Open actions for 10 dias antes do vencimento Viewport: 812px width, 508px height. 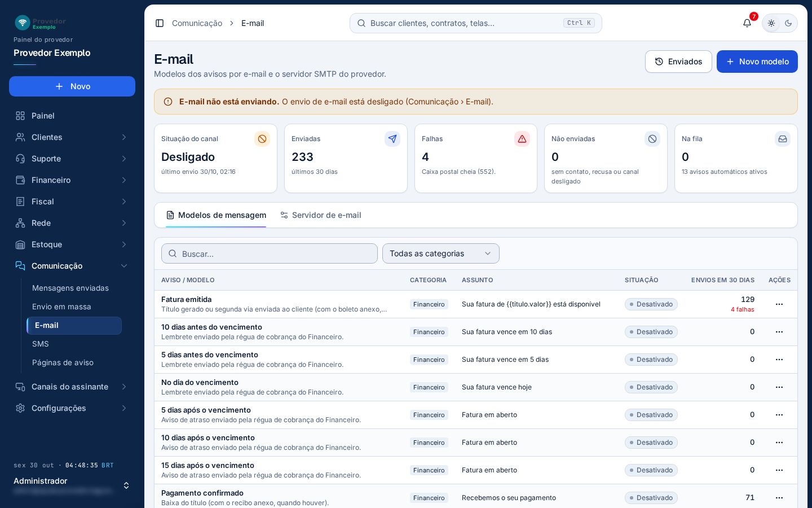coord(779,332)
